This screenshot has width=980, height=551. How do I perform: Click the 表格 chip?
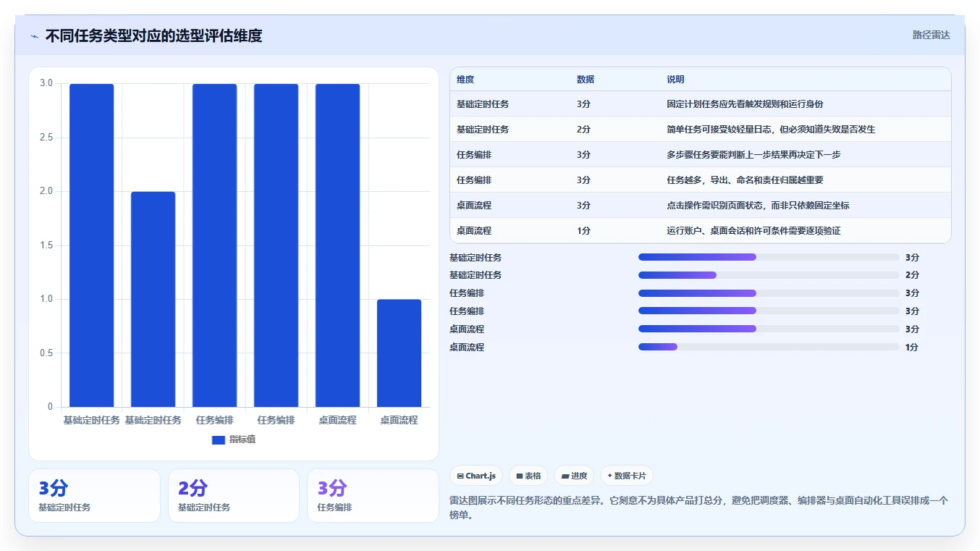[x=528, y=476]
